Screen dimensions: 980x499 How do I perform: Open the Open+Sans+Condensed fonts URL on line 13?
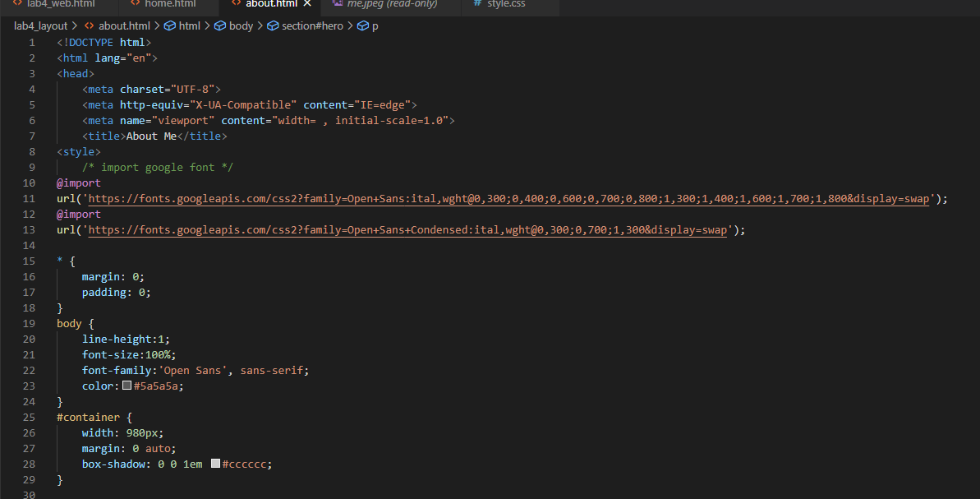point(370,229)
